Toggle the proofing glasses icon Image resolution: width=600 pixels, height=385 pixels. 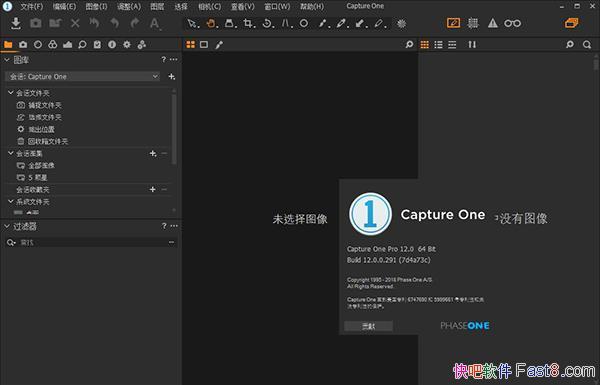point(512,23)
